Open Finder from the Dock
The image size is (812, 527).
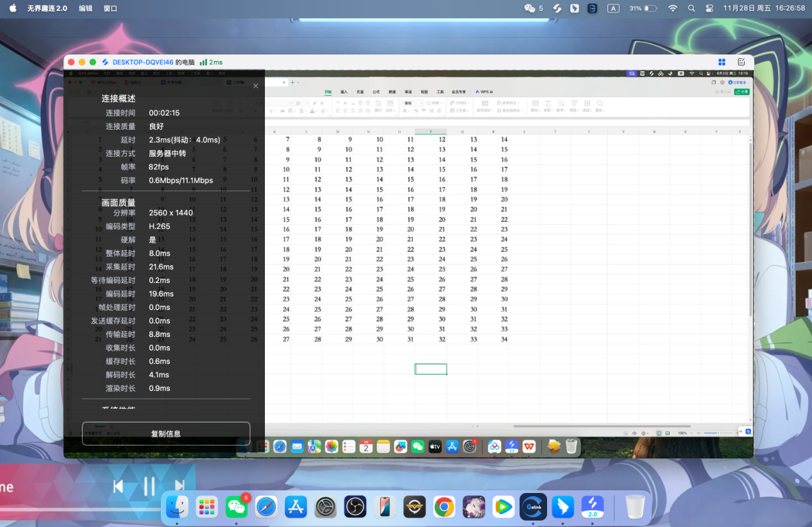tap(177, 507)
